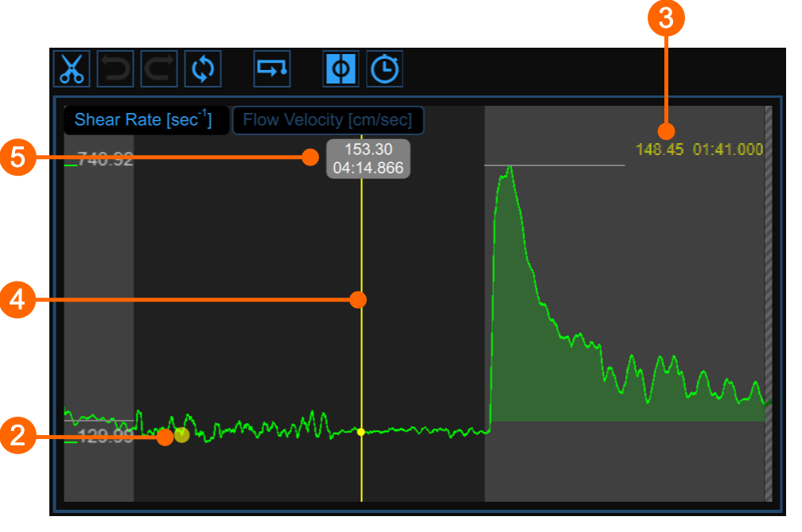Click the yellow cursor value tooltip
This screenshot has width=802, height=532.
(368, 159)
